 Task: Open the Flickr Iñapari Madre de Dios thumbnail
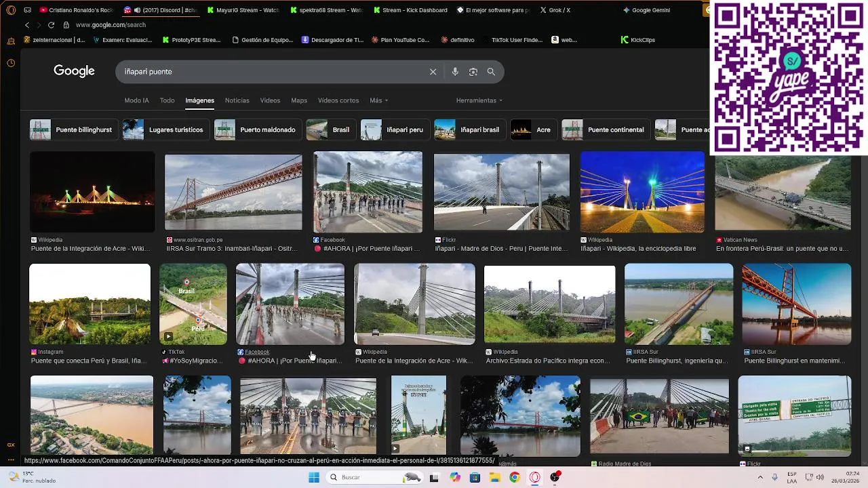point(502,192)
